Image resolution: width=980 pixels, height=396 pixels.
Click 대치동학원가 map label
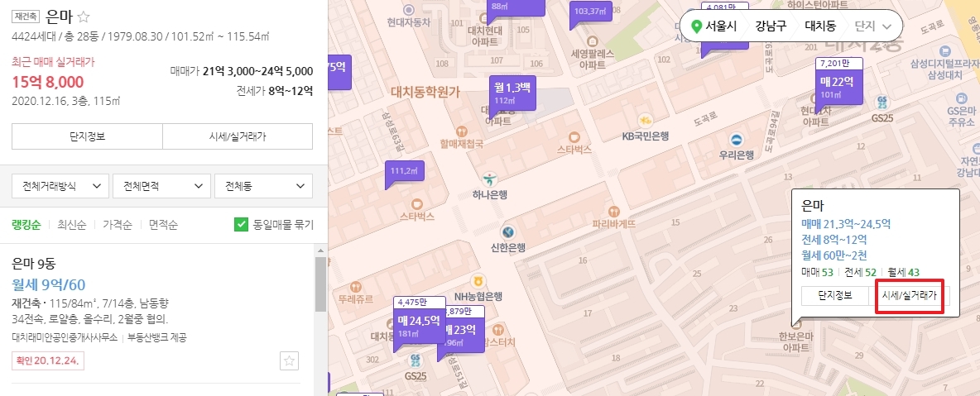(425, 93)
